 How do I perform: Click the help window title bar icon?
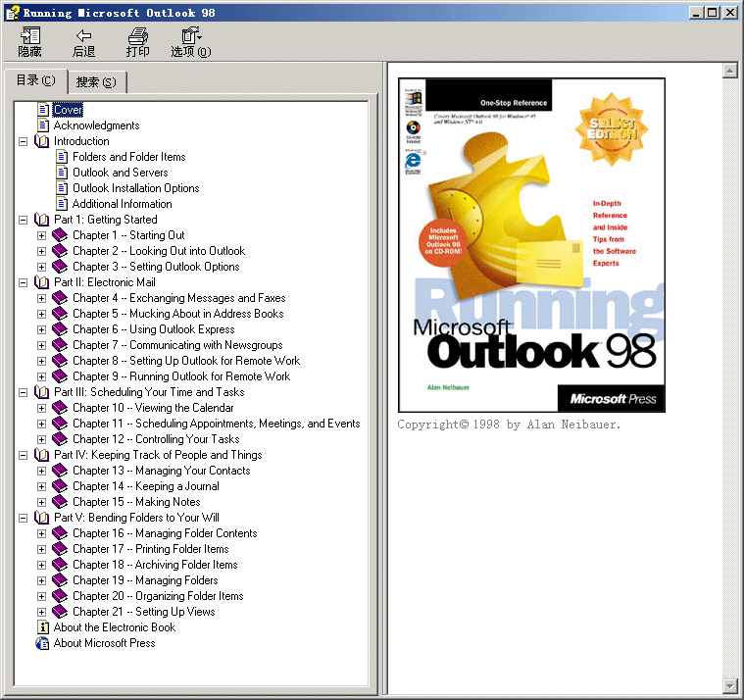pyautogui.click(x=13, y=13)
